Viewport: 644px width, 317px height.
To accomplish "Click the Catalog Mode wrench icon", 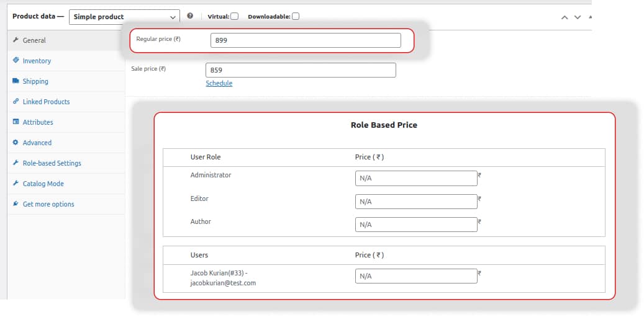I will coord(16,184).
